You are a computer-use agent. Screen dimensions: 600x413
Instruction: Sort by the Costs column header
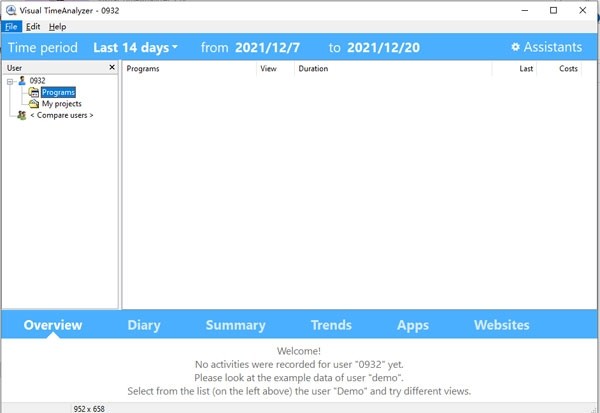[559, 69]
